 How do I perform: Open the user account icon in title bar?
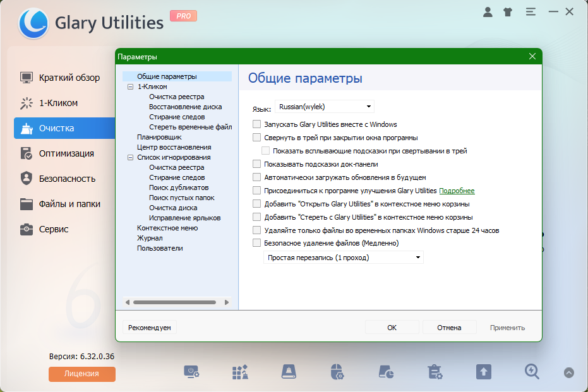(x=488, y=12)
